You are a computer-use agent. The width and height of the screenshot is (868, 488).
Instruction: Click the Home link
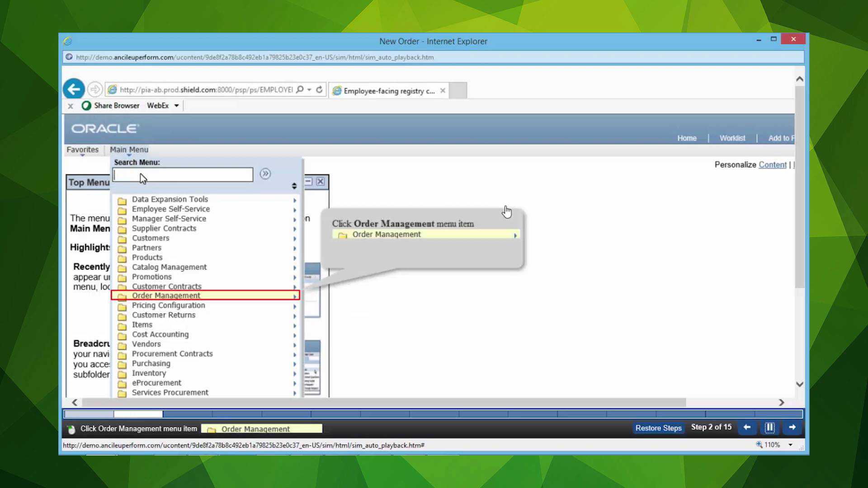(x=687, y=138)
